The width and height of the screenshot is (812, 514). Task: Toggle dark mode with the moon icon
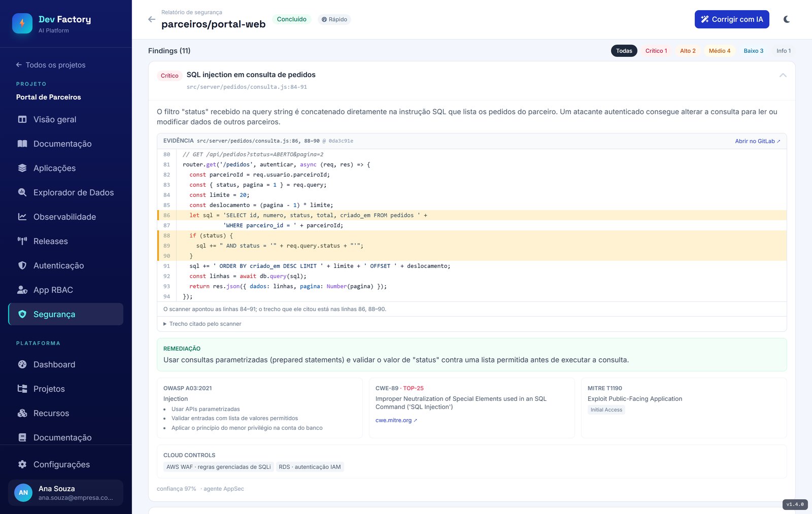pyautogui.click(x=787, y=19)
